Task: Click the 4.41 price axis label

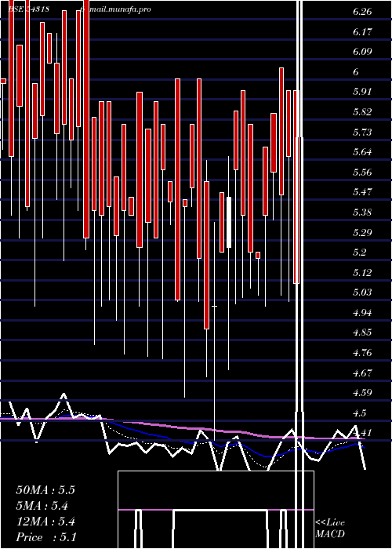Action: coord(362,433)
